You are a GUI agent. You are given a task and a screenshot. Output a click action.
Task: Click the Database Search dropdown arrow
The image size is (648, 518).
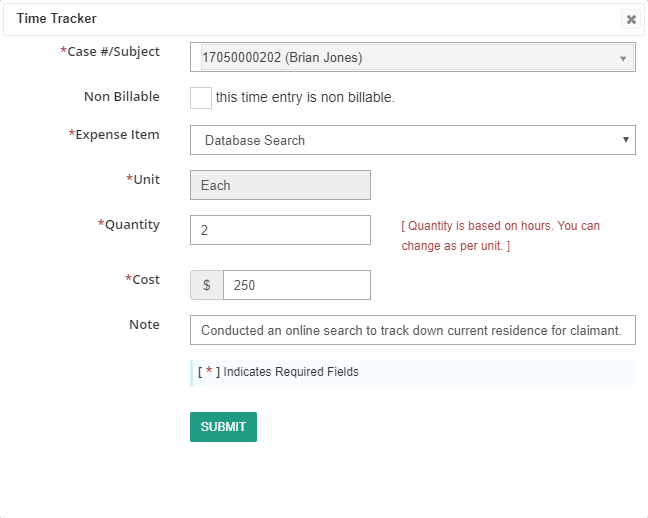click(626, 140)
